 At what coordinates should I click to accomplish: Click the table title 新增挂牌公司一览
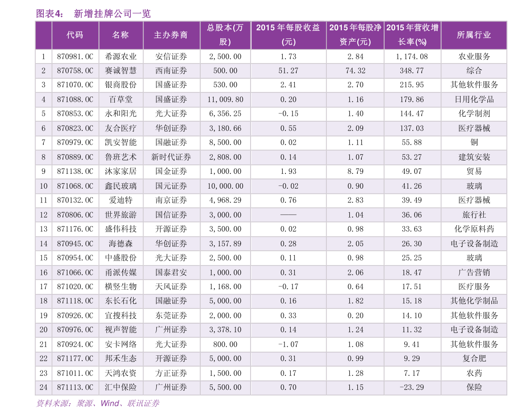[112, 14]
